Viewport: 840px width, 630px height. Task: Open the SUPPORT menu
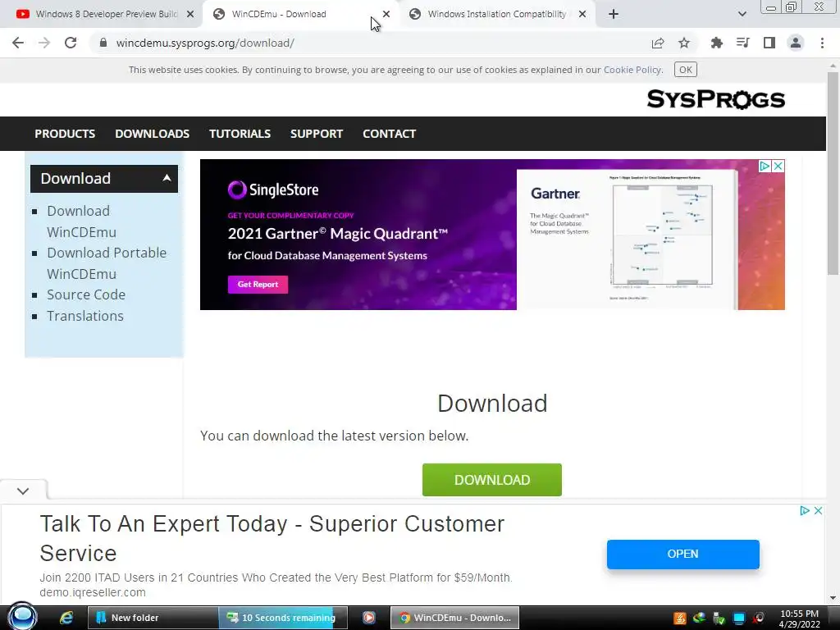(317, 134)
